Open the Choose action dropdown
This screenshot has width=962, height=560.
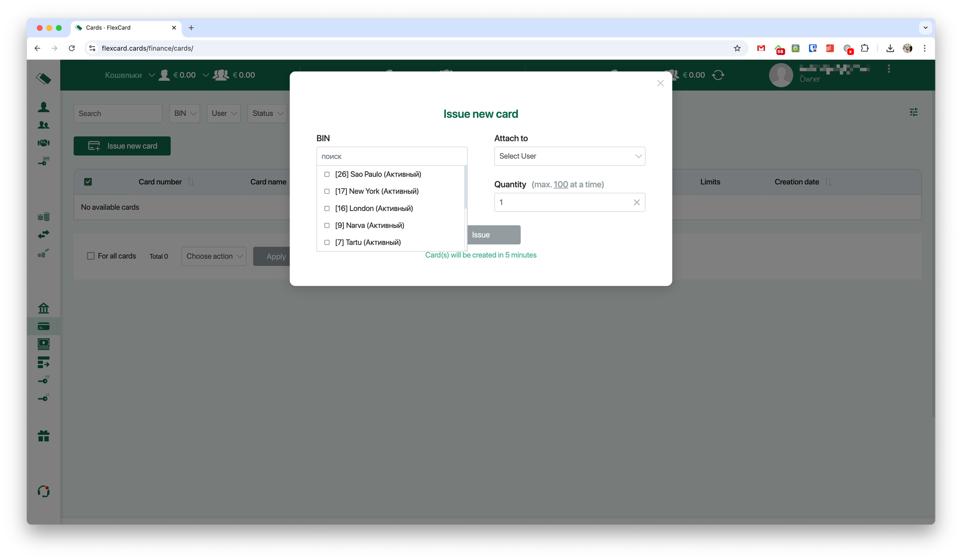214,256
